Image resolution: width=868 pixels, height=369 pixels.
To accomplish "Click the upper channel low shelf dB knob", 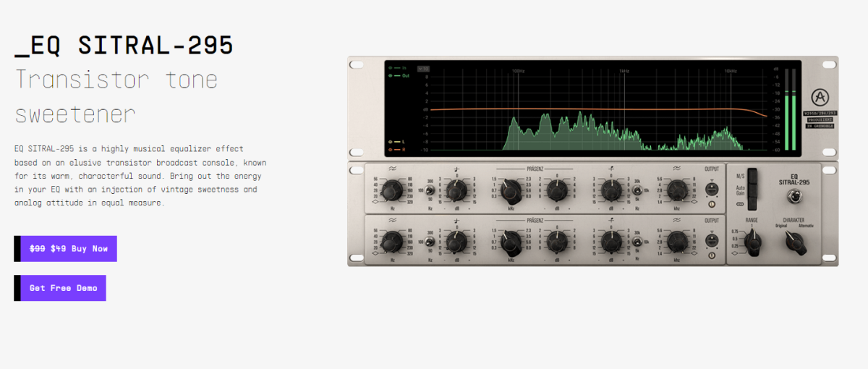I will point(456,190).
